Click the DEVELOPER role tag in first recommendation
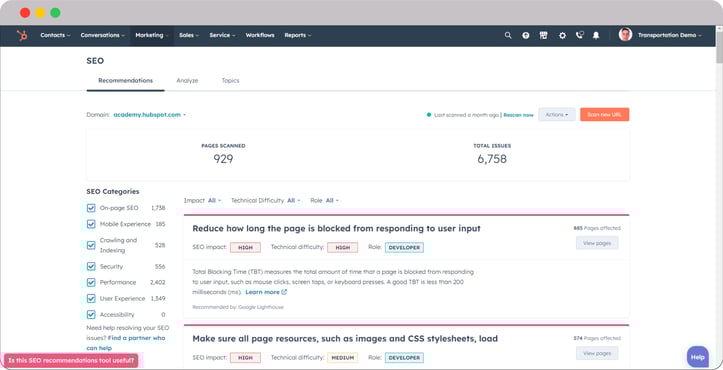The width and height of the screenshot is (723, 370). point(404,248)
